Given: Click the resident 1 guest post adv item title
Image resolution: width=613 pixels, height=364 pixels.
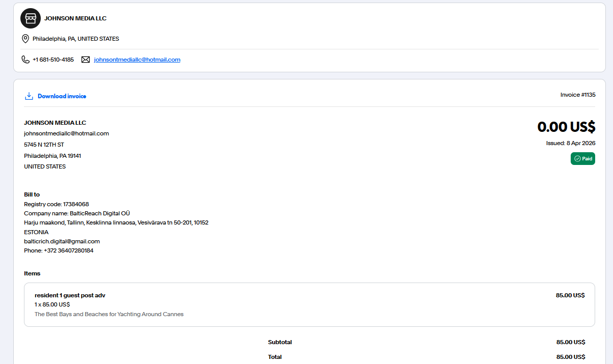Looking at the screenshot, I should tap(70, 295).
